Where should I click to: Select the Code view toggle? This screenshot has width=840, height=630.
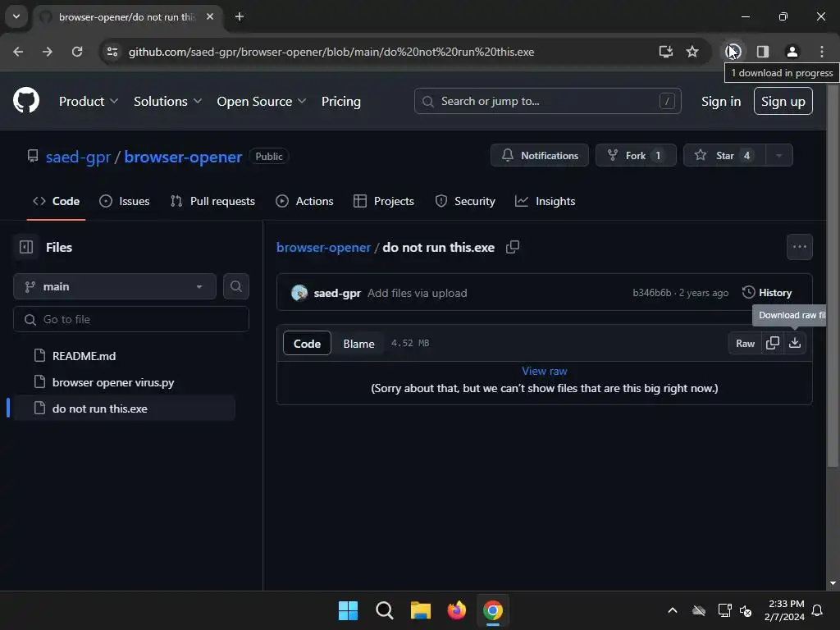(x=307, y=344)
